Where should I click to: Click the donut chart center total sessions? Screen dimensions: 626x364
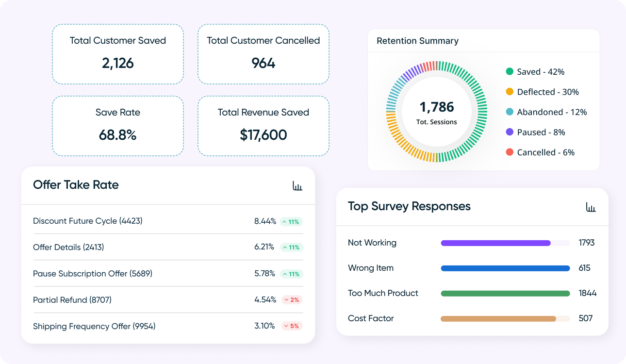tap(437, 112)
